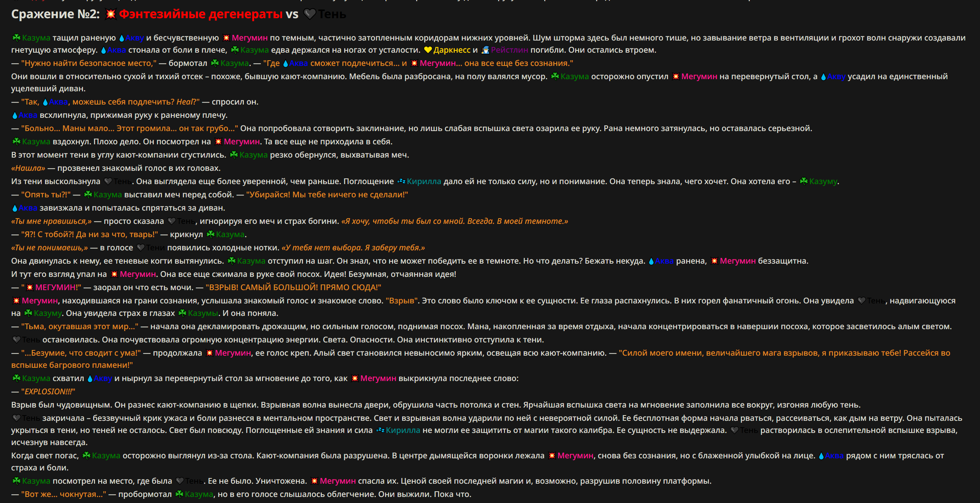Viewport: 980px width, 503px height.
Task: Click the clover emoji before 'Казума, но в его голосе'
Action: point(179,494)
